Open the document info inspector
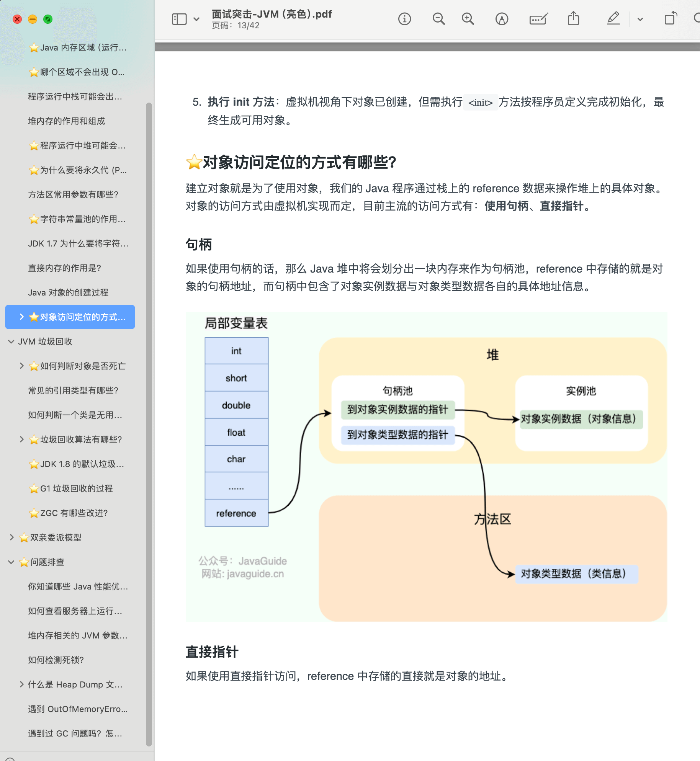Image resolution: width=700 pixels, height=761 pixels. (x=404, y=19)
